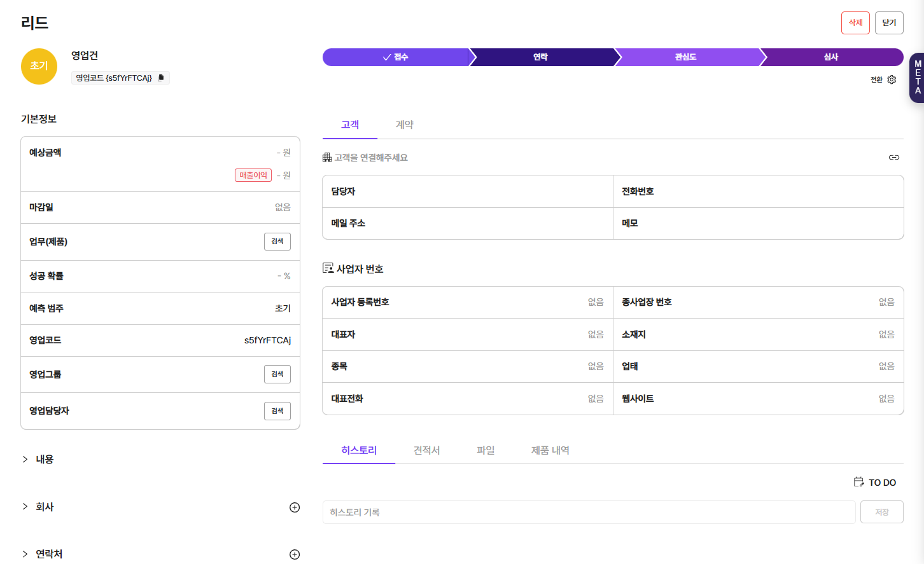Open the conversion settings gear icon
Viewport: 924px width, 564px height.
892,79
